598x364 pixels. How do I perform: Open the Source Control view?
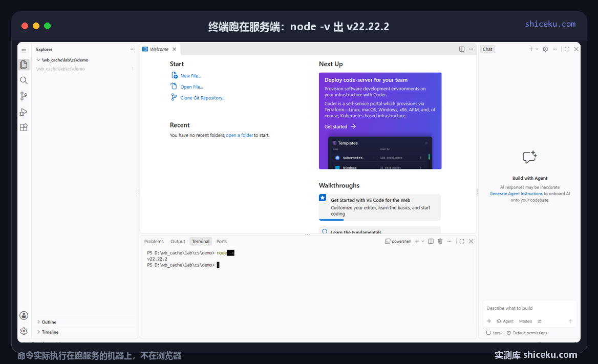(x=24, y=96)
